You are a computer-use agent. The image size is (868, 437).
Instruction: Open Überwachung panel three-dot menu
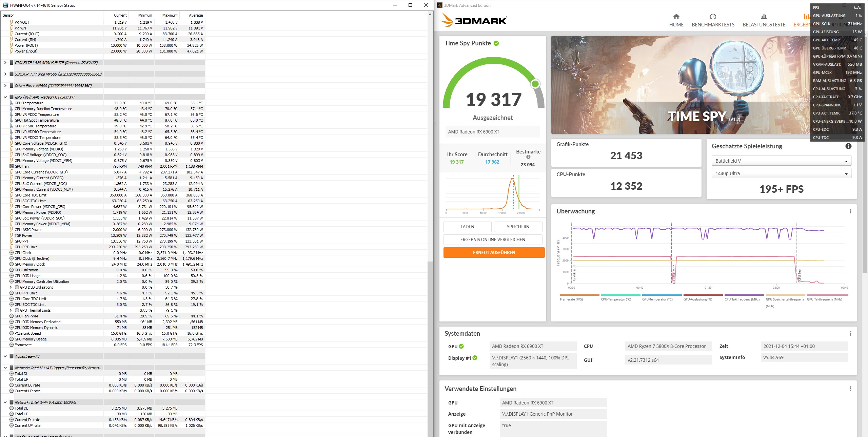[x=850, y=211]
